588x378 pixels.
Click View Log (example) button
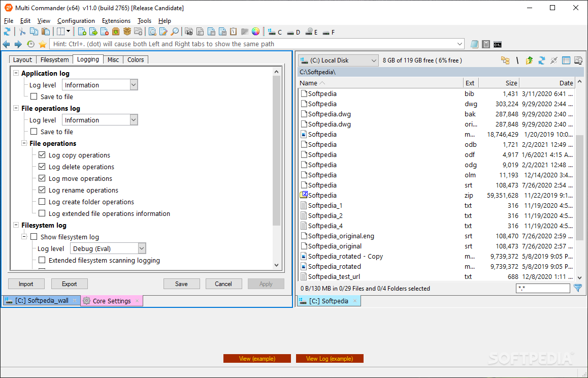click(330, 359)
